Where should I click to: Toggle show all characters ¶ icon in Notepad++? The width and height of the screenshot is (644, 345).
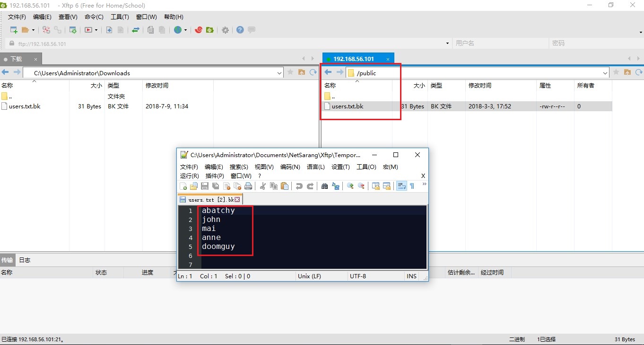click(412, 186)
